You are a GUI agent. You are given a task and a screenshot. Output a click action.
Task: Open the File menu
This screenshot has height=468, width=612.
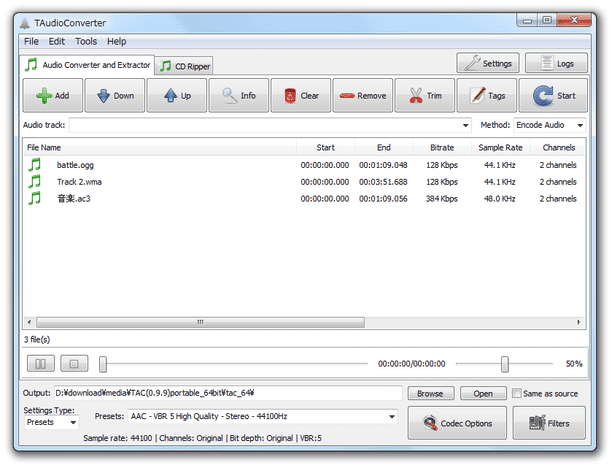pos(31,41)
